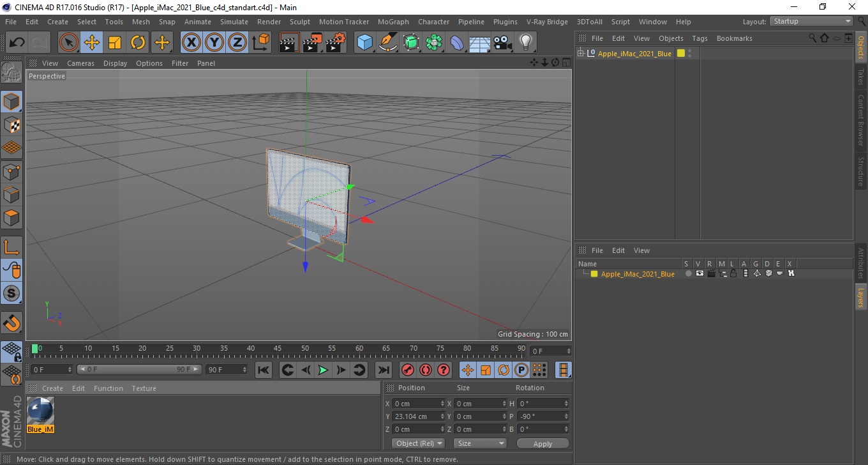Toggle Parameter keyframe recording P icon

coord(521,370)
